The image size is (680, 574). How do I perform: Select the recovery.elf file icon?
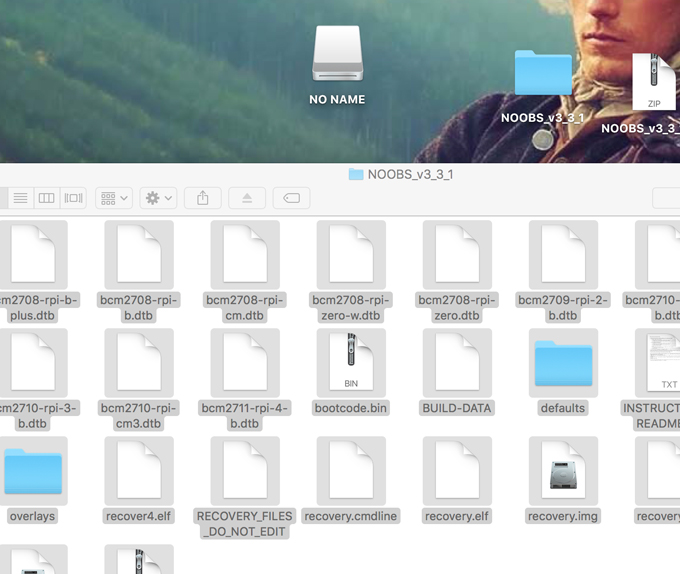click(457, 470)
